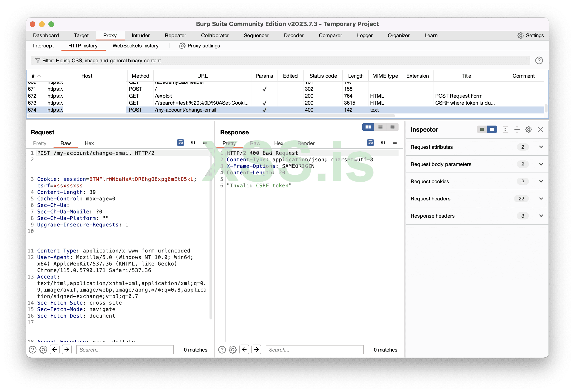Select side-by-side request/response layout
Screen dimensions: 575x392
[x=368, y=127]
